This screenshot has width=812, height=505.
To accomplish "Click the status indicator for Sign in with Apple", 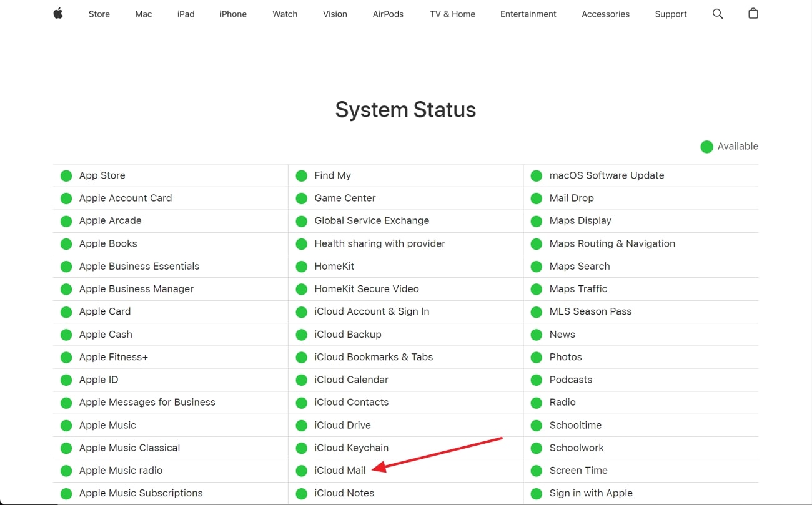I will [536, 493].
